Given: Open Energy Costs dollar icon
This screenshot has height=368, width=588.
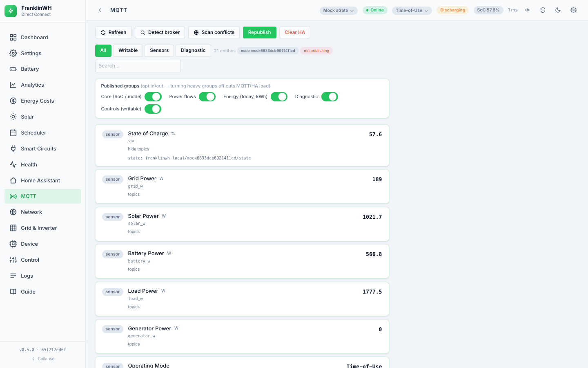Looking at the screenshot, I should pyautogui.click(x=13, y=101).
